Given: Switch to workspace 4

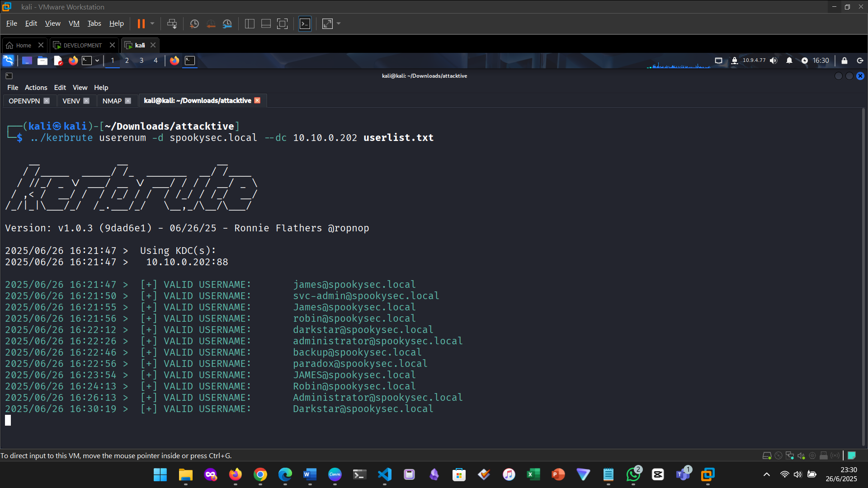Looking at the screenshot, I should point(156,61).
